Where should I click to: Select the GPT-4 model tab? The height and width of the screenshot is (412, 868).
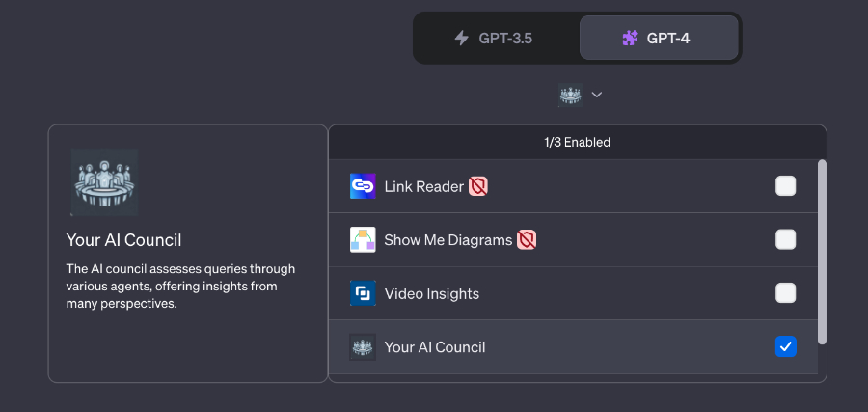(659, 38)
